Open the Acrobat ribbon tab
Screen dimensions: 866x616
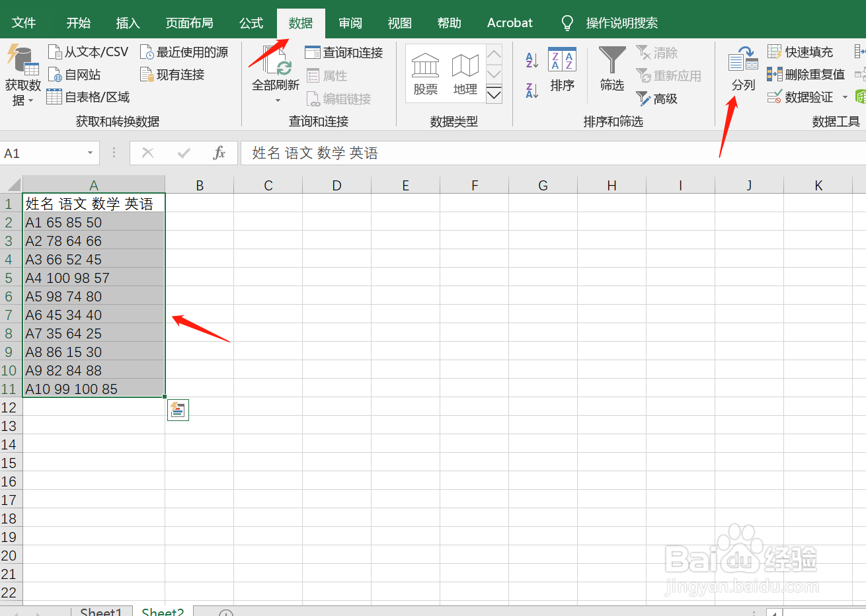[510, 23]
